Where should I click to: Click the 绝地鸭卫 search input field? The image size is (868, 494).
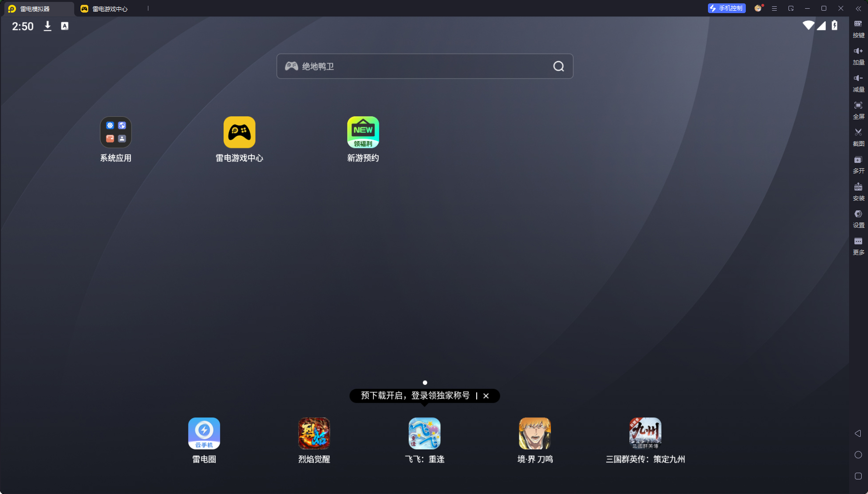[x=425, y=66]
